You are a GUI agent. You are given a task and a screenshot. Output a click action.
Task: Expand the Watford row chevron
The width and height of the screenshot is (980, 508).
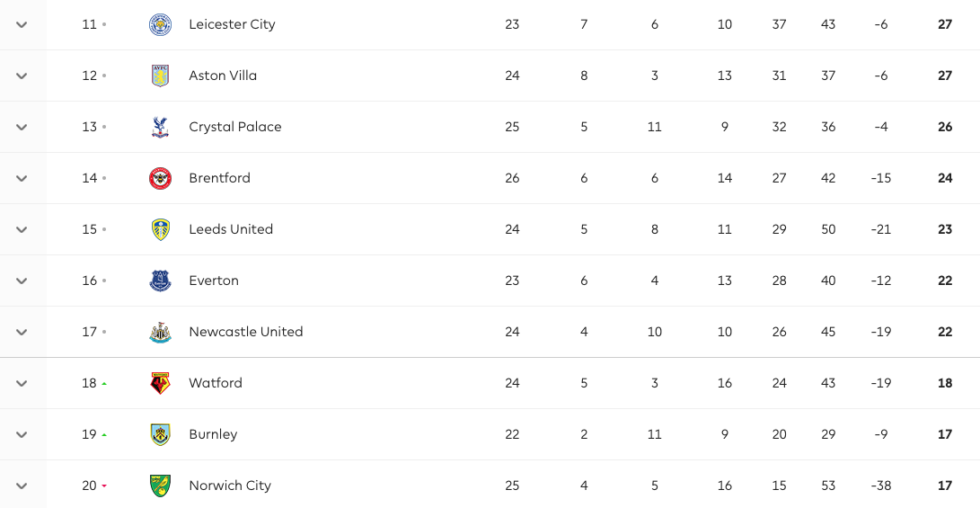tap(22, 384)
